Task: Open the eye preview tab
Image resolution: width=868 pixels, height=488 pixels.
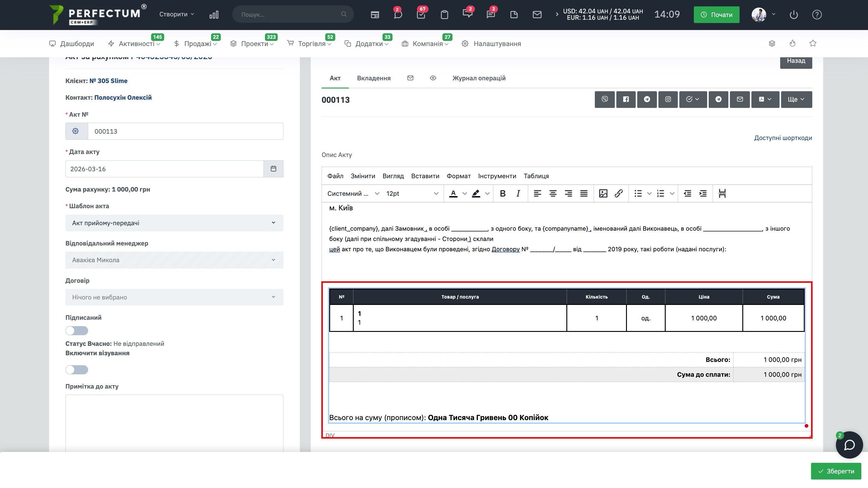Action: [x=433, y=78]
